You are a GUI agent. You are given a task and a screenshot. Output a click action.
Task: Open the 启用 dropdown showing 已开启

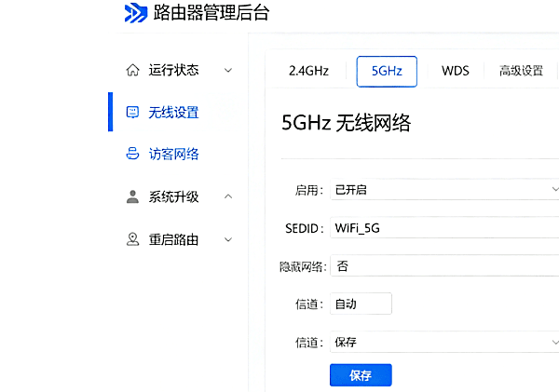click(x=444, y=190)
